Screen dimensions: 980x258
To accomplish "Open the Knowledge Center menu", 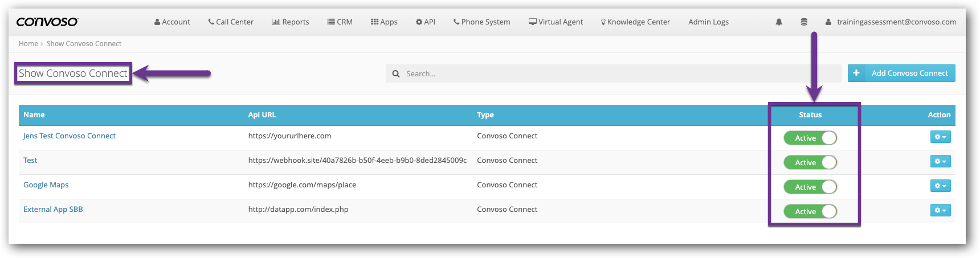I will click(x=635, y=22).
